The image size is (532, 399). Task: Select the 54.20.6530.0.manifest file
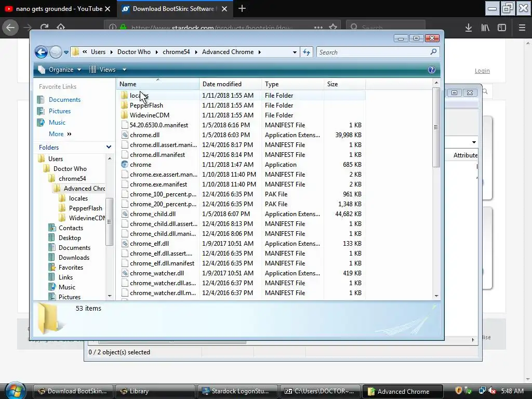[159, 125]
